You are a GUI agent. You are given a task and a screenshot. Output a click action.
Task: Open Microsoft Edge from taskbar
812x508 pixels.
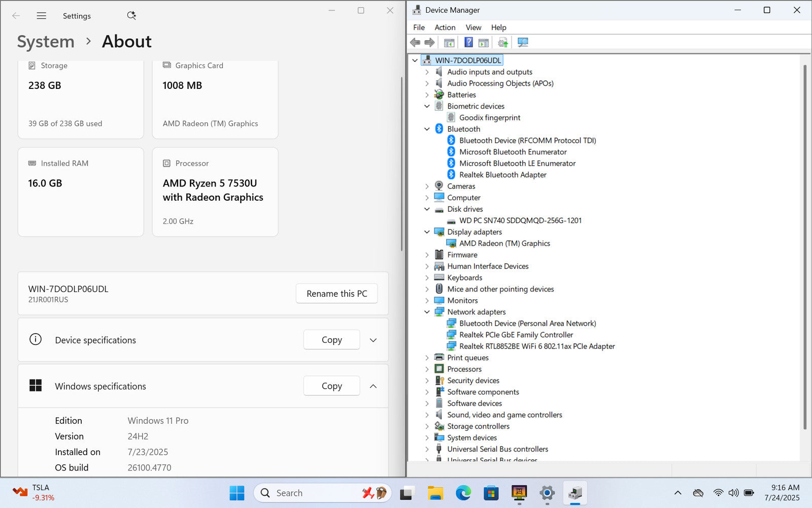point(463,493)
